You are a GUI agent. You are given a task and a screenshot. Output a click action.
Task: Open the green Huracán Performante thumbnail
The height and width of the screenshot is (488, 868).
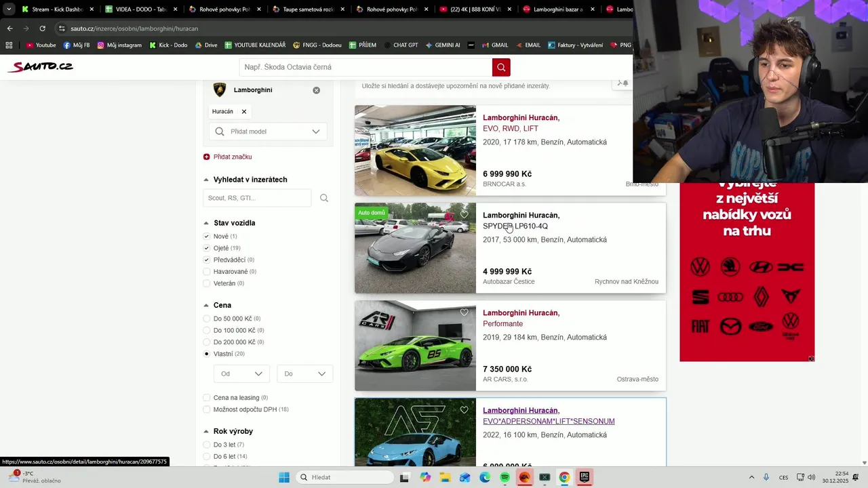[415, 346]
